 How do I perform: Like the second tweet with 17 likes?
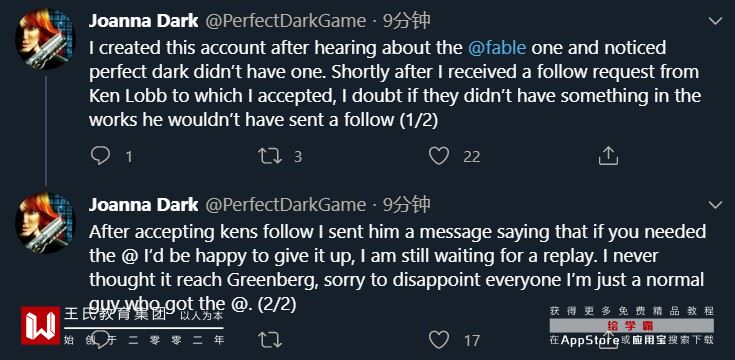click(x=439, y=340)
